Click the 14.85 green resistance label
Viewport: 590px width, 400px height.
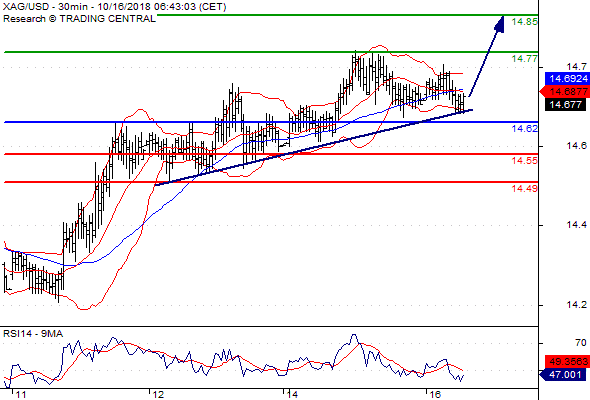click(x=525, y=22)
